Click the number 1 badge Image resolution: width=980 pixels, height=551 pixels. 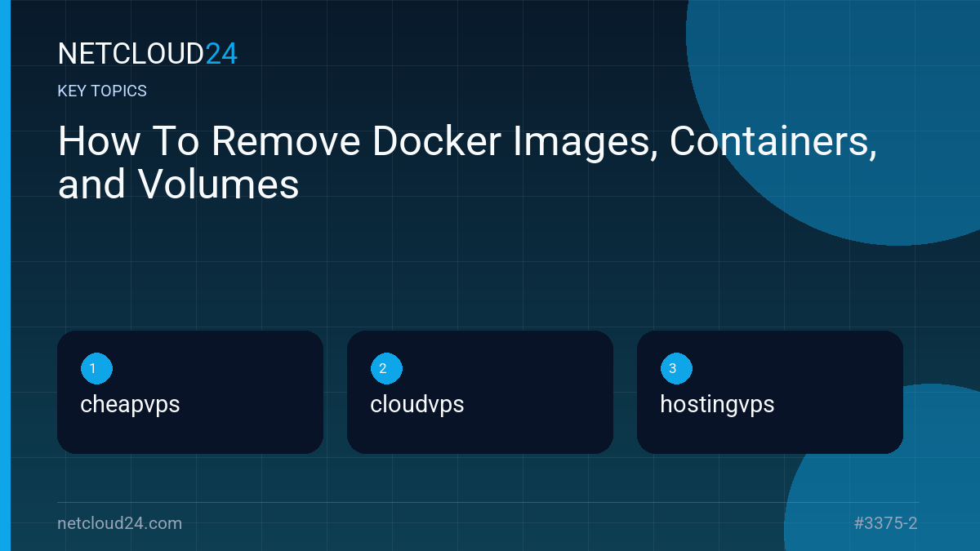96,368
